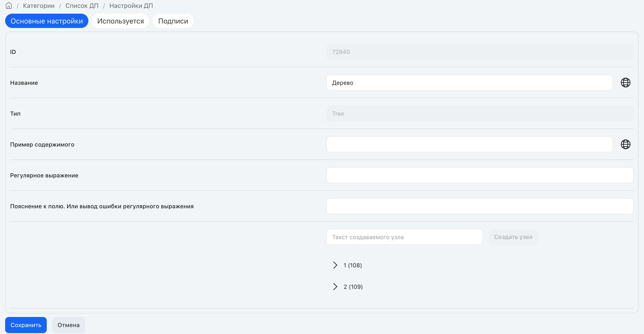Go to Список ДП breadcrumb
This screenshot has width=644, height=334.
click(x=82, y=6)
